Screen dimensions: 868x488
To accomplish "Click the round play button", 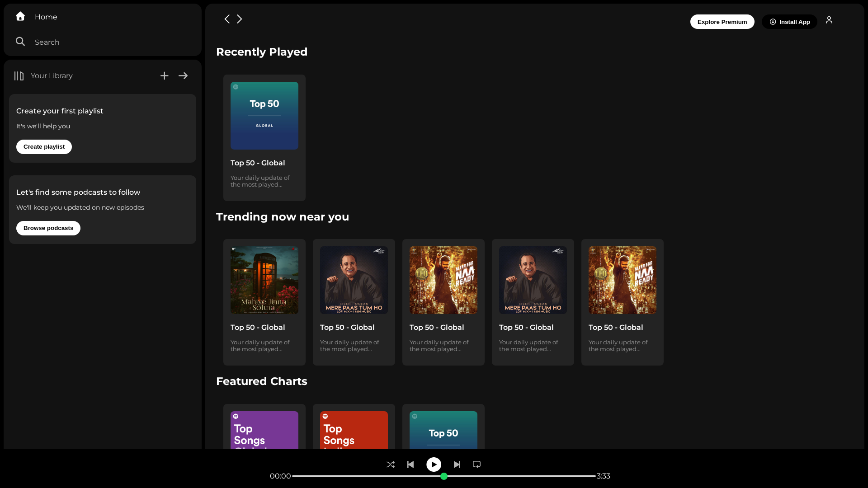I will tap(434, 465).
